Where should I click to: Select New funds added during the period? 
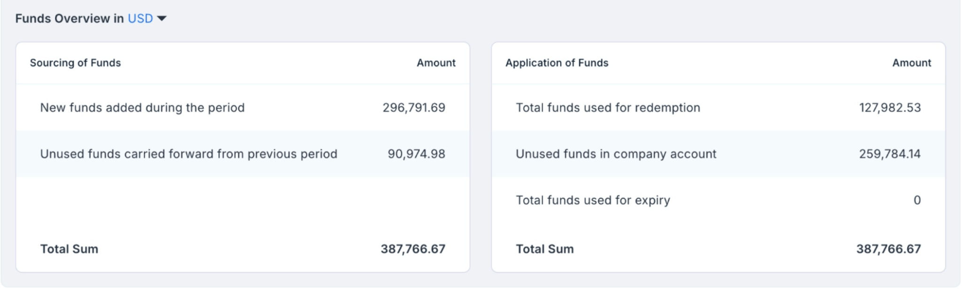142,108
